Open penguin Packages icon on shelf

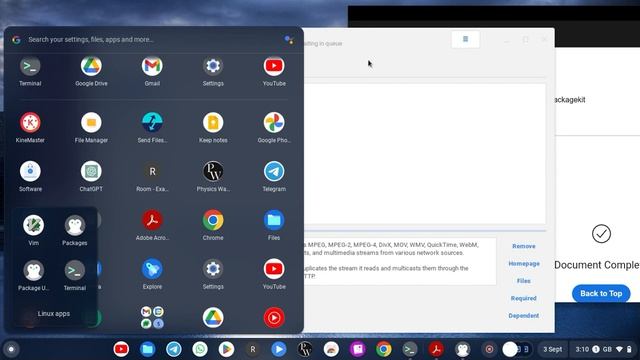coord(462,349)
